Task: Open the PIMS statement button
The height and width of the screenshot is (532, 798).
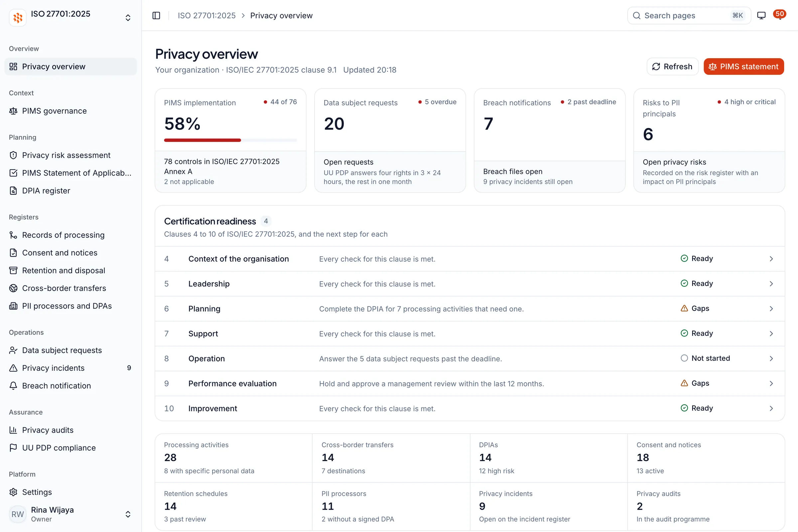Action: (x=744, y=66)
